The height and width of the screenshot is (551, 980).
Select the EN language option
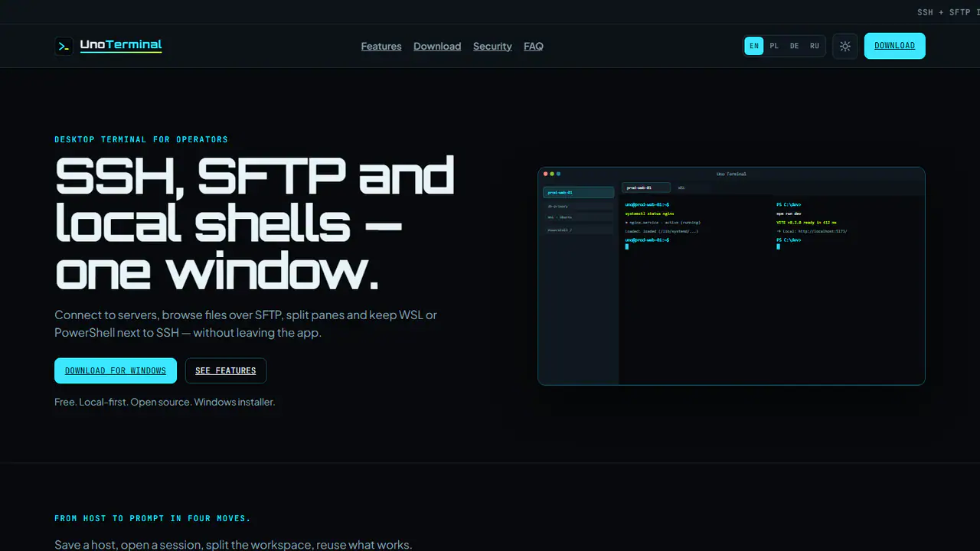click(x=754, y=46)
